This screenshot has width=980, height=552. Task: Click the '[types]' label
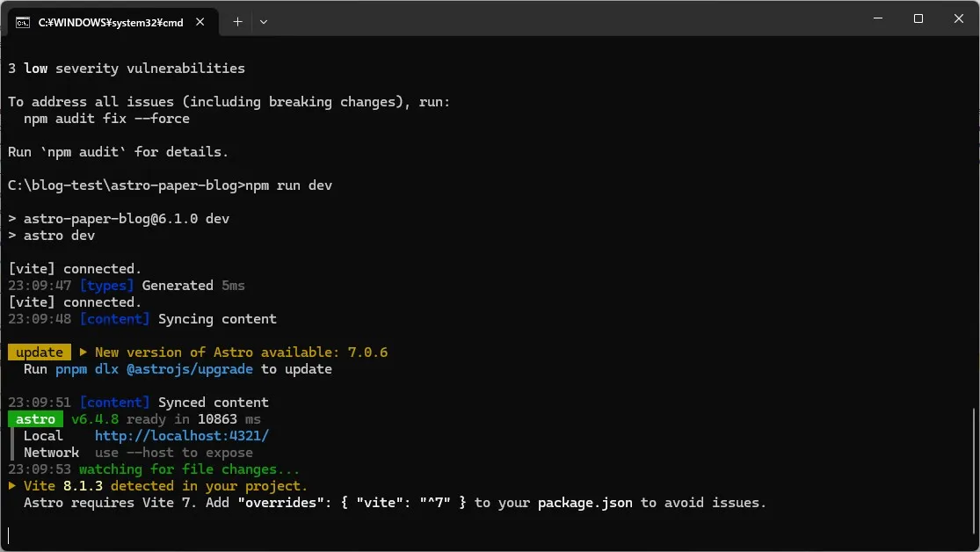[107, 286]
